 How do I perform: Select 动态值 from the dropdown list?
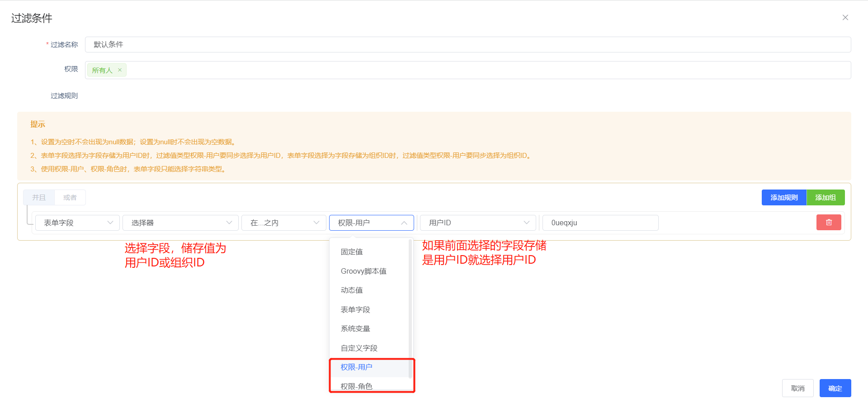352,290
